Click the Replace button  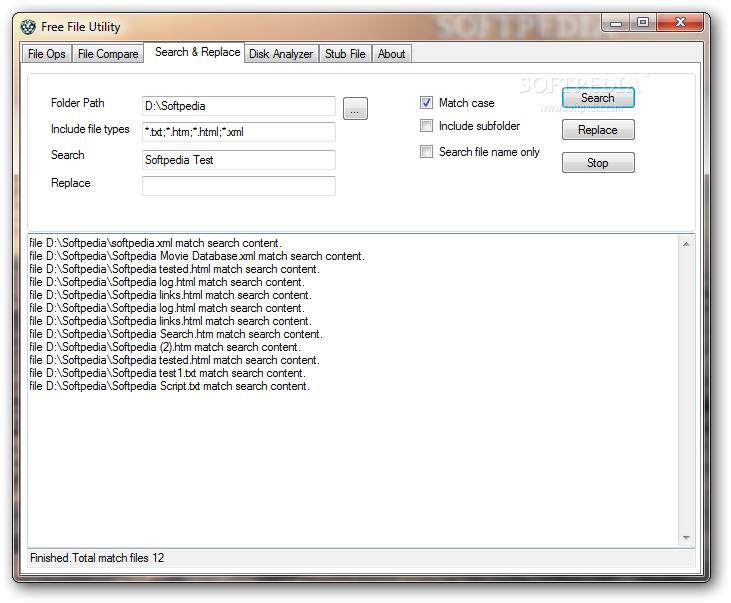click(x=598, y=130)
